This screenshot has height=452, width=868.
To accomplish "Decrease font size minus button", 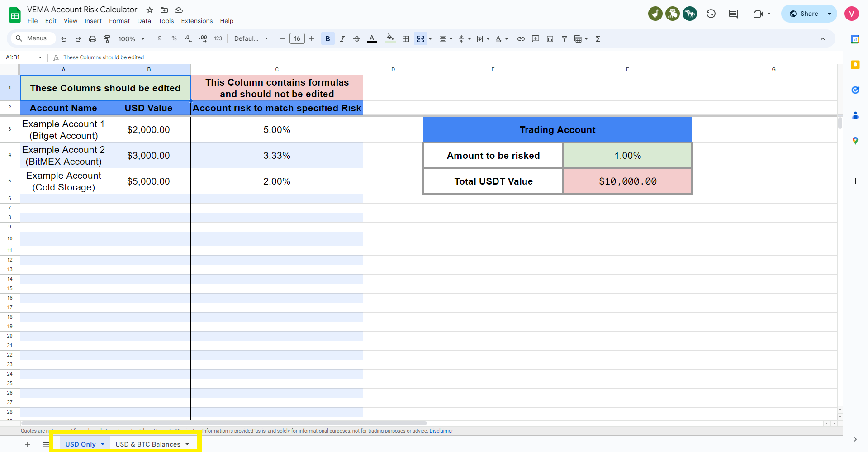I will tap(283, 39).
